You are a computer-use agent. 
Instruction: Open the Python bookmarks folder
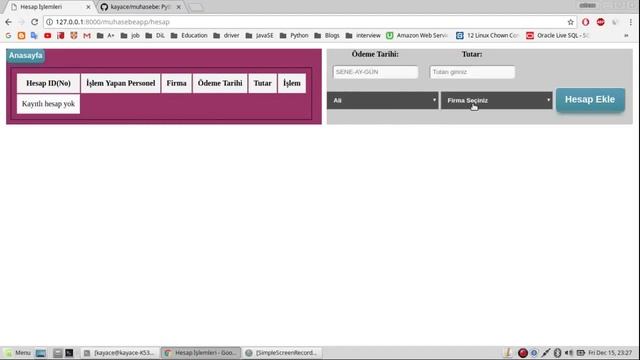294,36
